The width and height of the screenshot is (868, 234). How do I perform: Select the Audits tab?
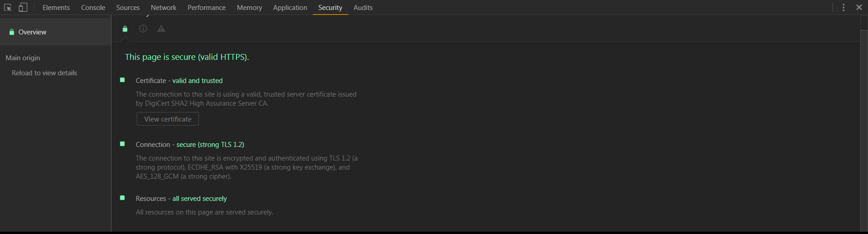pos(363,8)
